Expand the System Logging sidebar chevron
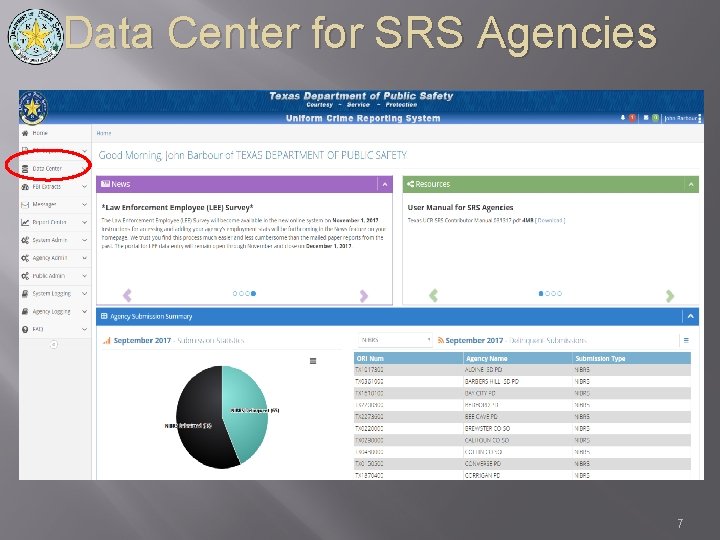The width and height of the screenshot is (720, 540). 84,293
